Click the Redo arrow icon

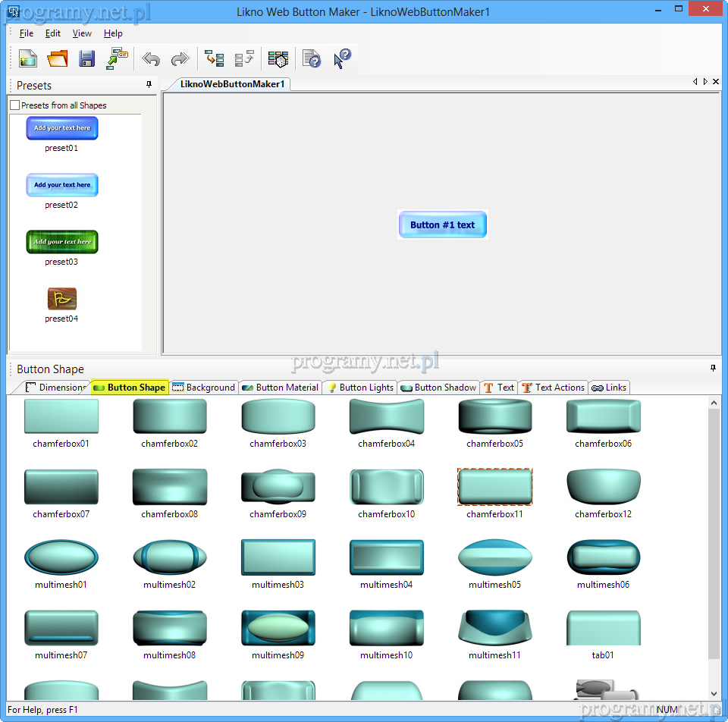pos(180,59)
